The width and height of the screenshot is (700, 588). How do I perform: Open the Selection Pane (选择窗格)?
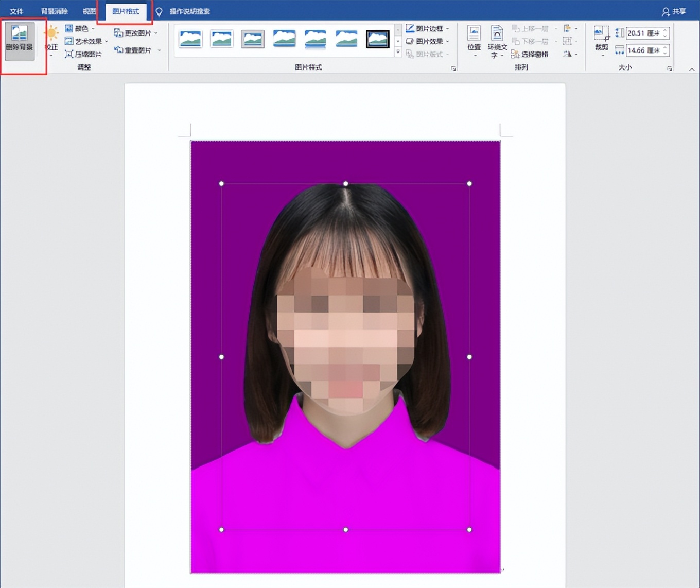tap(530, 54)
